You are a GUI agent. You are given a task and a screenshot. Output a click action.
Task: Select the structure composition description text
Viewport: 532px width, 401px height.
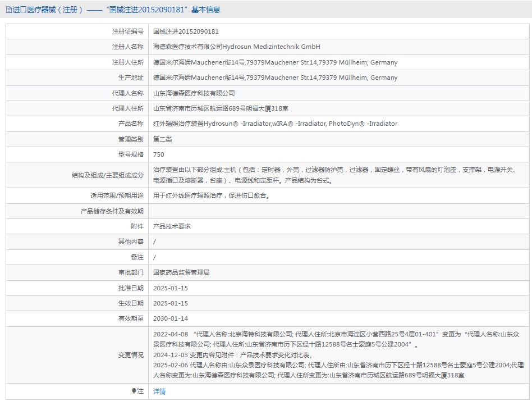pyautogui.click(x=334, y=175)
